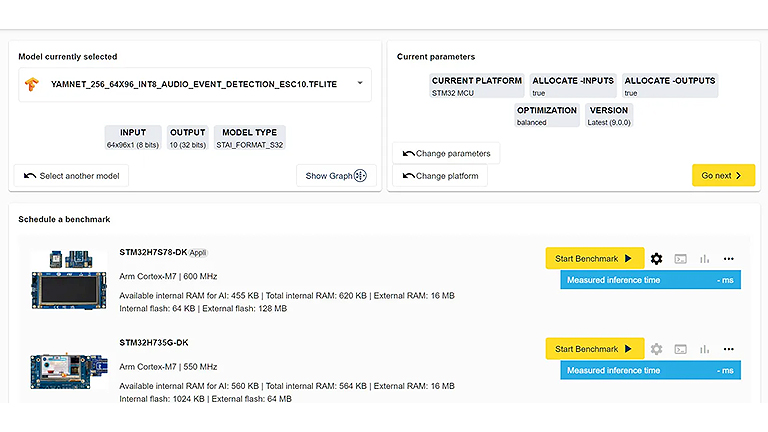This screenshot has width=768, height=432.
Task: Start Benchmark on STM32H735G-DK
Action: click(x=594, y=349)
